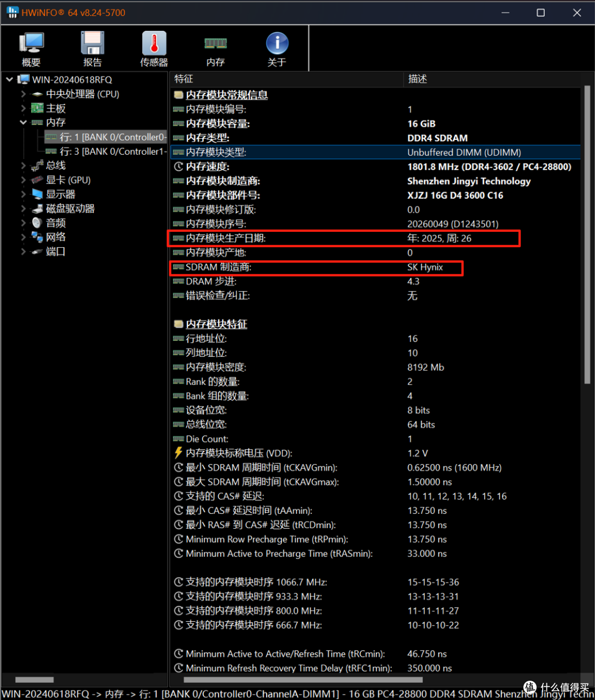This screenshot has width=595, height=700.
Task: Click the 特征 column header
Action: (286, 79)
